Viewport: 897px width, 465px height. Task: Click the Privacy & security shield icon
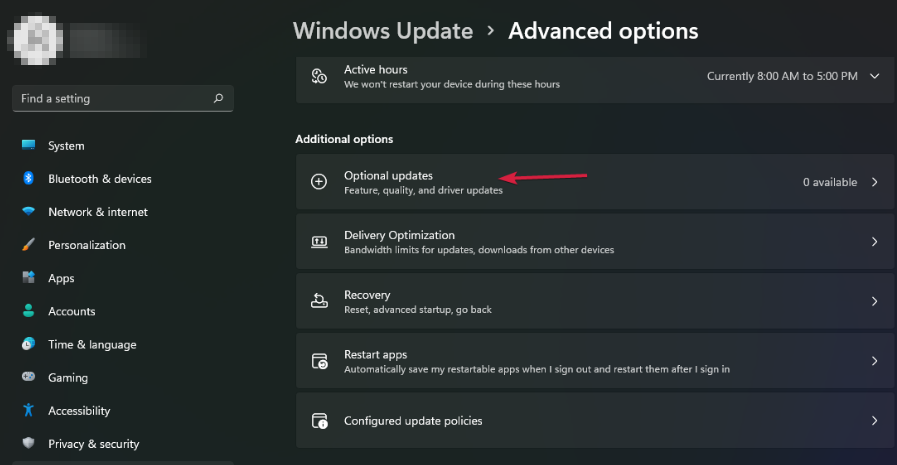29,444
